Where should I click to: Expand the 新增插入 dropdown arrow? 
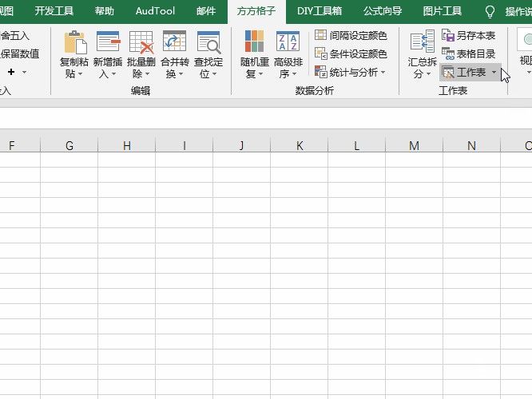click(x=113, y=73)
